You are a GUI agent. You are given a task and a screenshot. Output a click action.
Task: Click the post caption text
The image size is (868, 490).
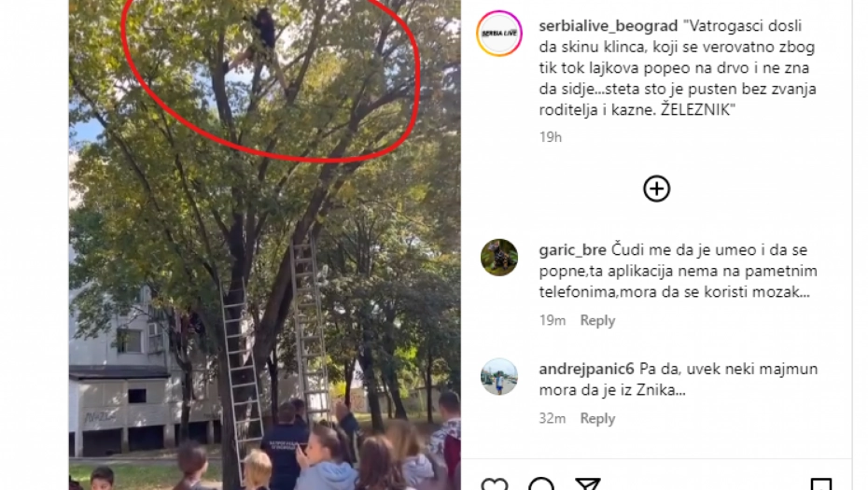[678, 68]
